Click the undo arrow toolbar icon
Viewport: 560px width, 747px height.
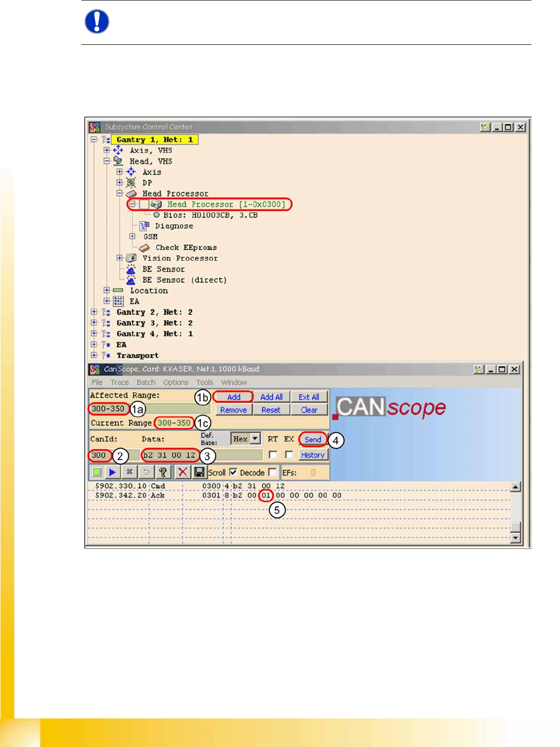point(146,472)
